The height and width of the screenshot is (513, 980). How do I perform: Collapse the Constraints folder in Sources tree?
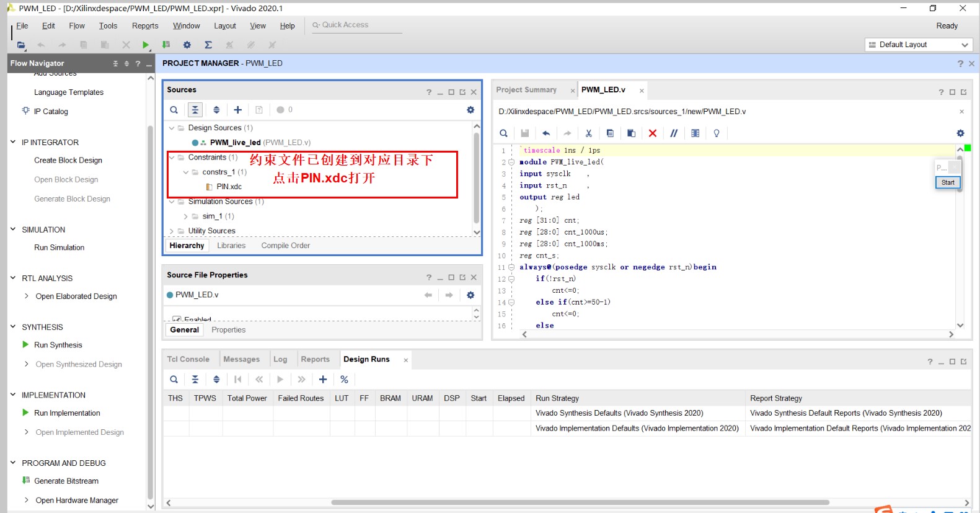[172, 158]
